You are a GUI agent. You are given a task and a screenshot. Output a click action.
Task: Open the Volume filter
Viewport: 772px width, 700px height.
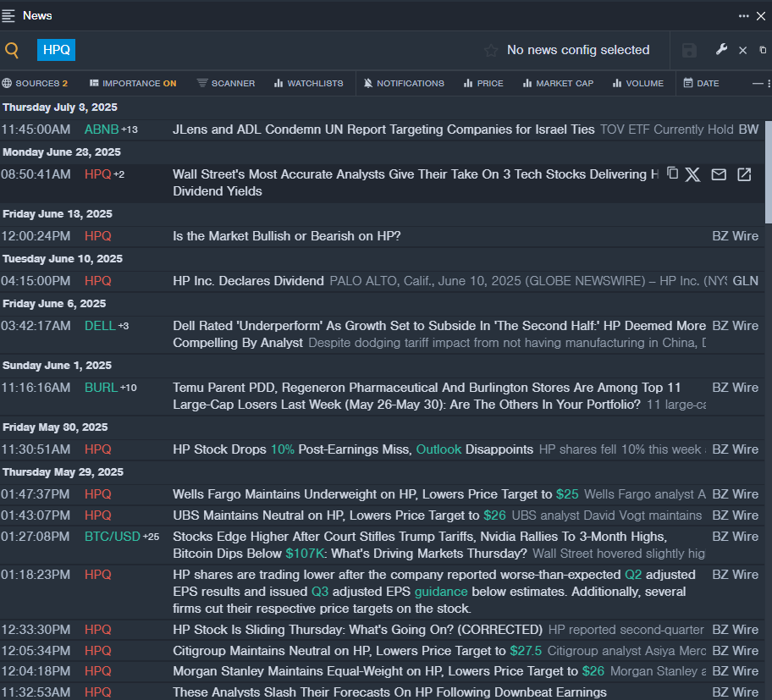[x=638, y=83]
